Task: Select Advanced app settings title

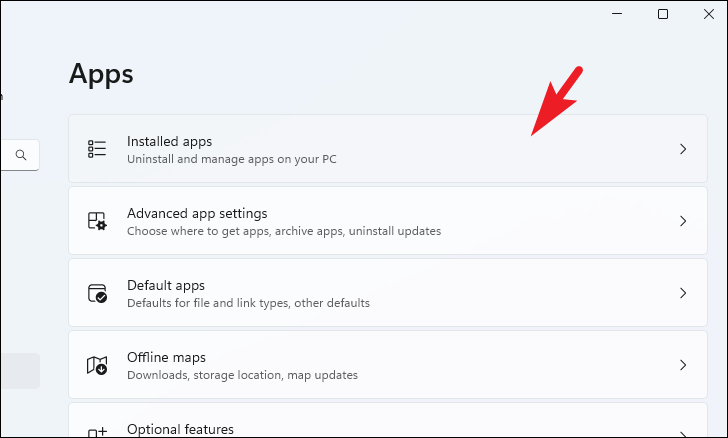Action: 197,213
